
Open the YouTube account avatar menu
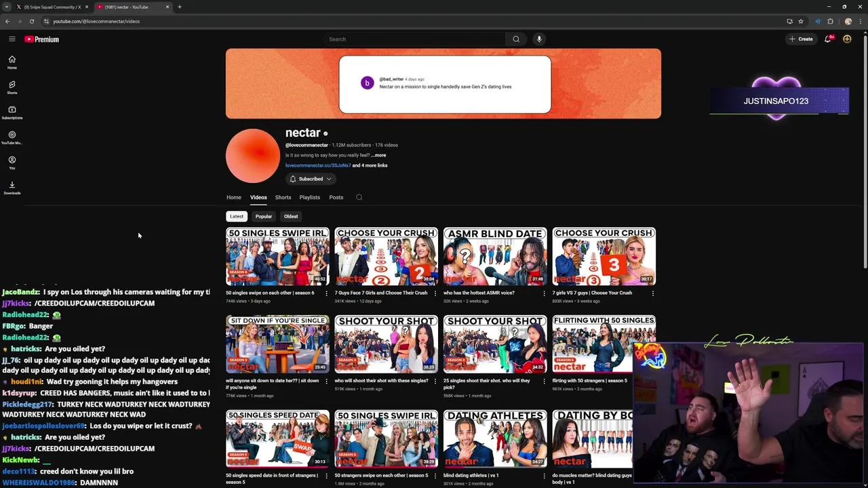tap(847, 39)
